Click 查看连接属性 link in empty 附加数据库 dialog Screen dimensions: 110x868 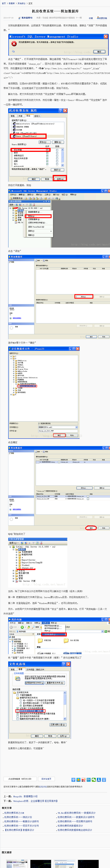[x=17, y=318]
